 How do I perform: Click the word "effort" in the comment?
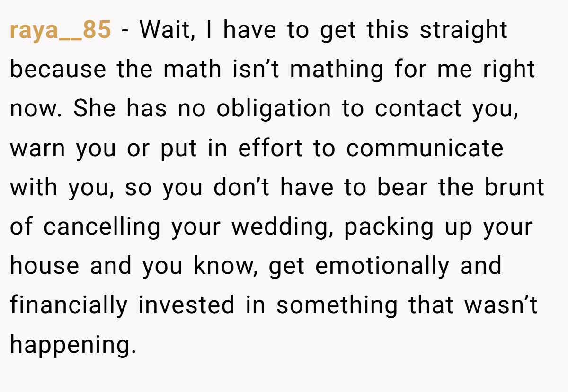pyautogui.click(x=270, y=148)
